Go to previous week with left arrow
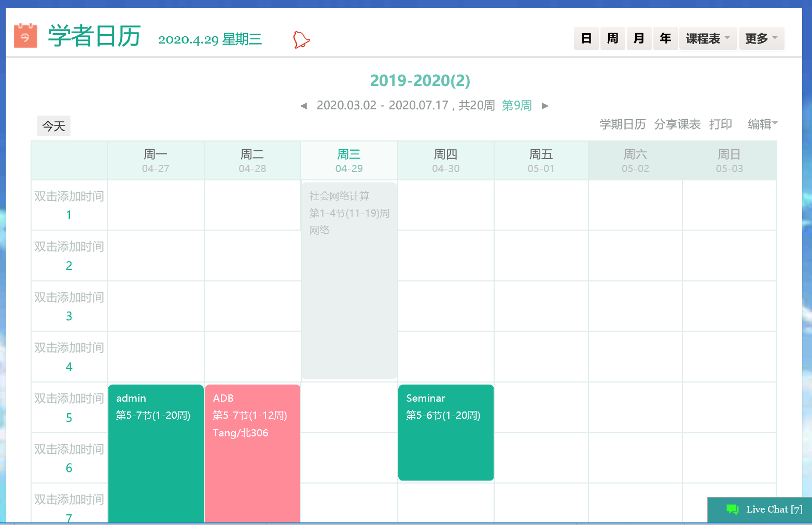 coord(304,106)
